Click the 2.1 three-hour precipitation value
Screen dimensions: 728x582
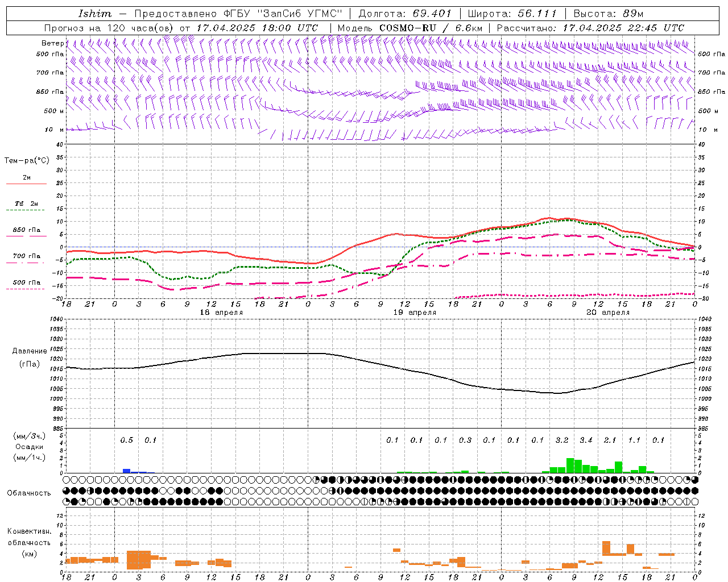[610, 440]
